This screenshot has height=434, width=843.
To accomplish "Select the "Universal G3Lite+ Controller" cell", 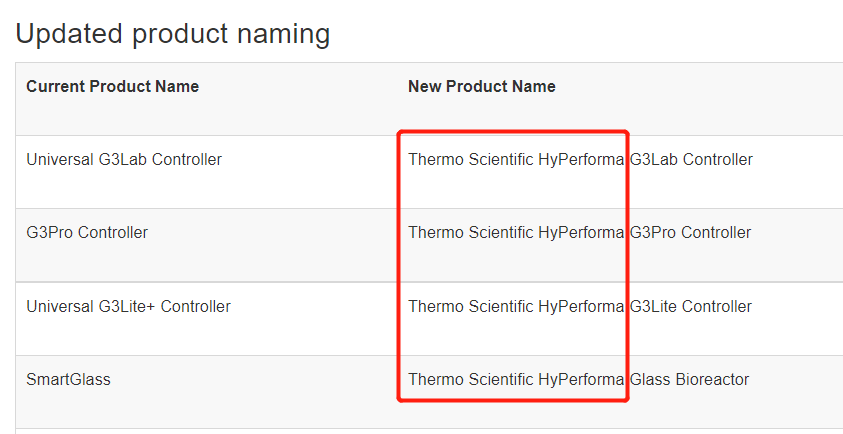I will [128, 307].
